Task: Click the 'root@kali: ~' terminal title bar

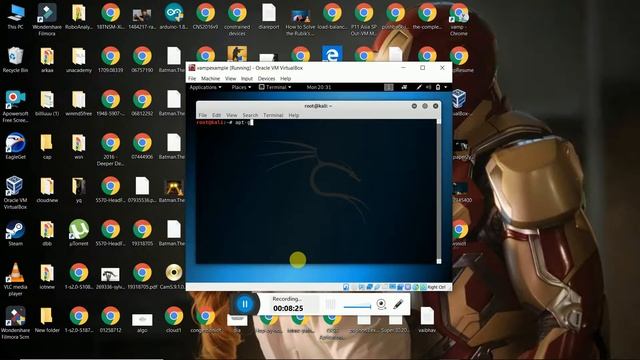Action: tap(318, 106)
